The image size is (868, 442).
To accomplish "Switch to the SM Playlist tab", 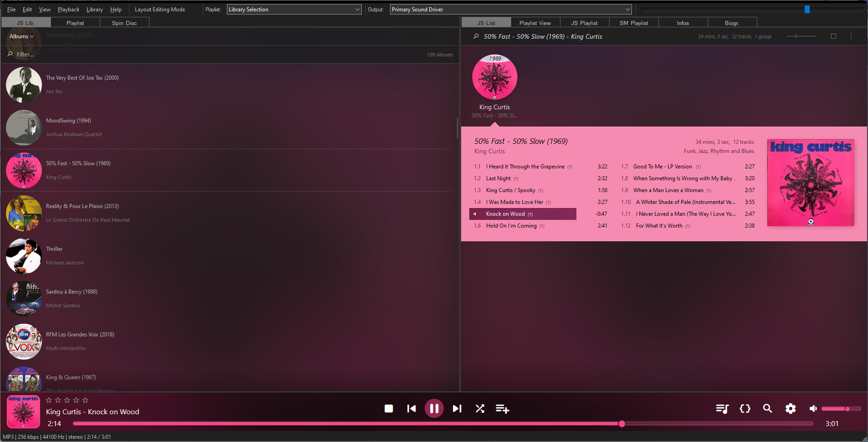I will click(634, 23).
